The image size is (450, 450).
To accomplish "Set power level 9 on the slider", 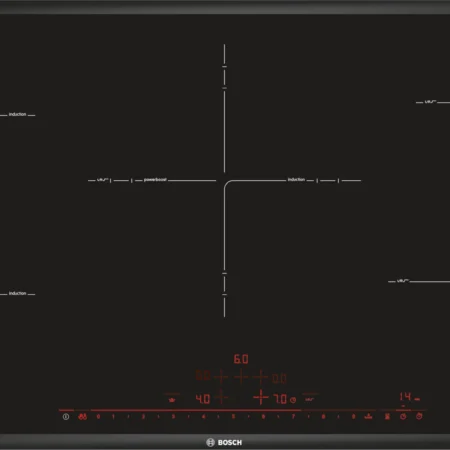I will [x=353, y=417].
